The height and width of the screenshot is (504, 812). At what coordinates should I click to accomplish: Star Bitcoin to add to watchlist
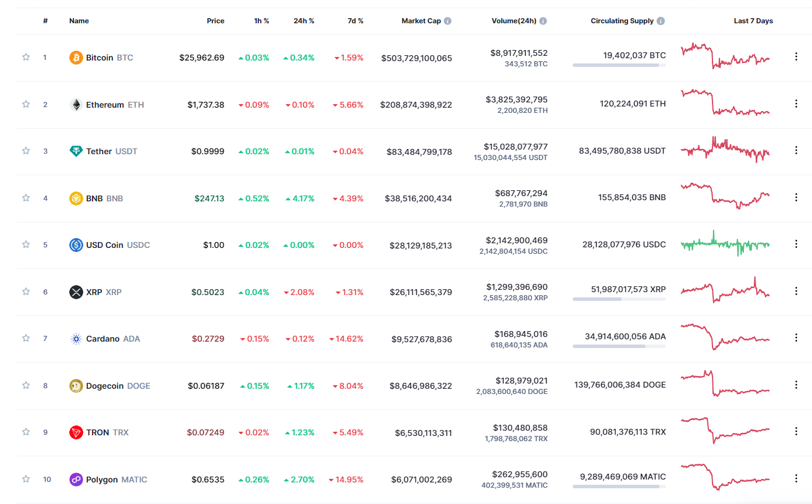[26, 57]
